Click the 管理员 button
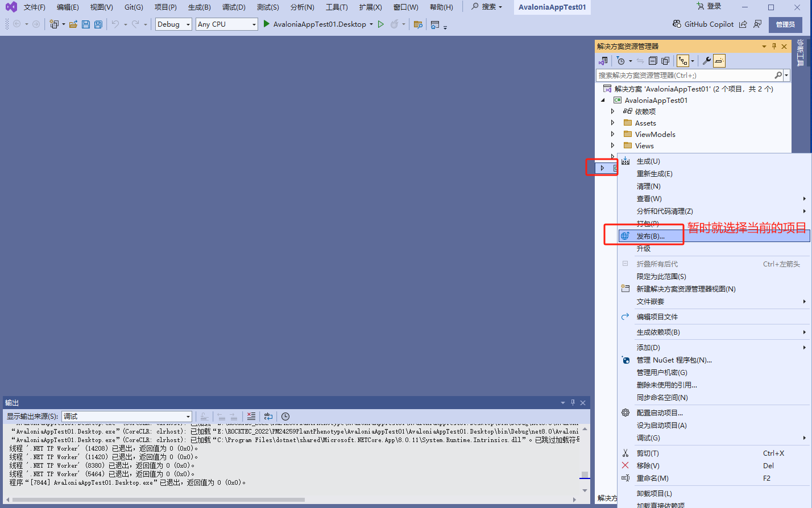The height and width of the screenshot is (508, 812). [x=785, y=24]
